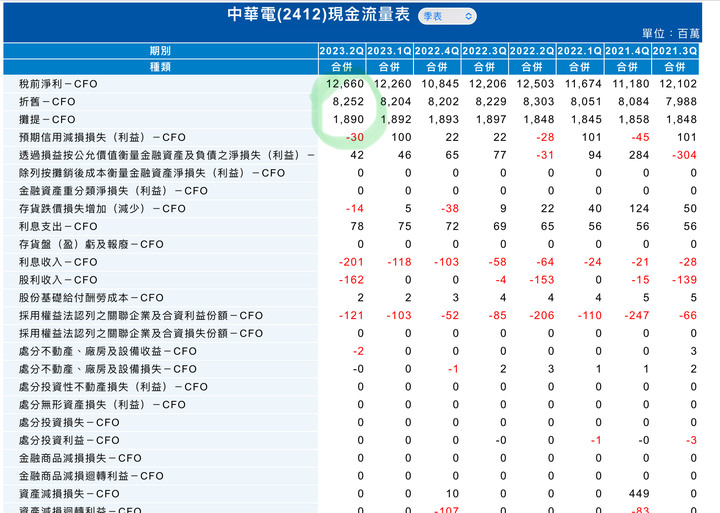Viewport: 720px width, 513px height.
Task: Click the 處分投資利益－CFO row label
Action: (x=69, y=440)
